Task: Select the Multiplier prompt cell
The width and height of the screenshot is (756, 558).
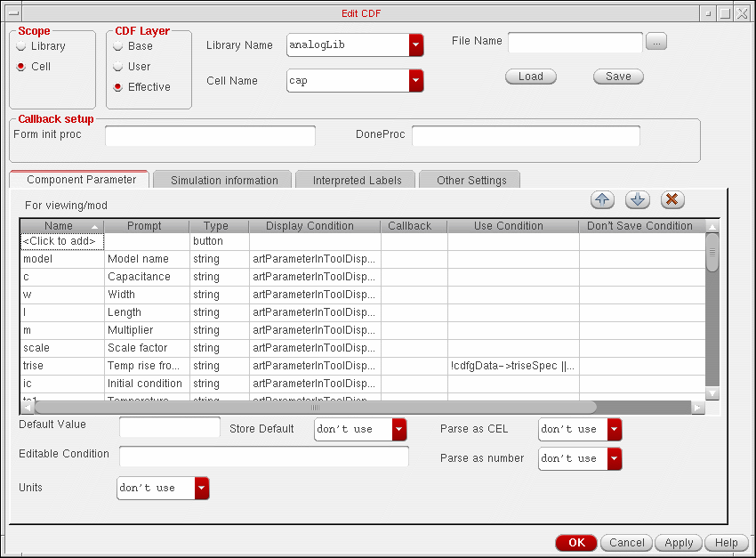Action: click(147, 330)
